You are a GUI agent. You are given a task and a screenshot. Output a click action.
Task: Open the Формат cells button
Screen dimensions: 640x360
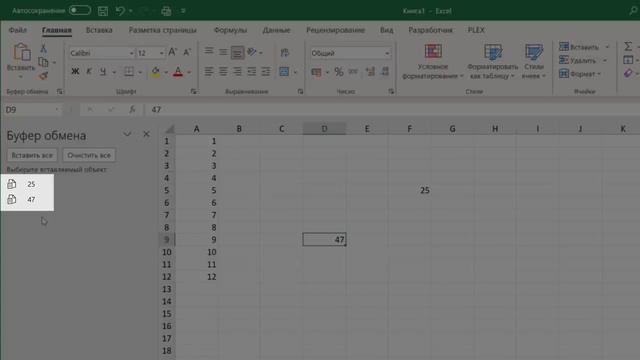(580, 74)
